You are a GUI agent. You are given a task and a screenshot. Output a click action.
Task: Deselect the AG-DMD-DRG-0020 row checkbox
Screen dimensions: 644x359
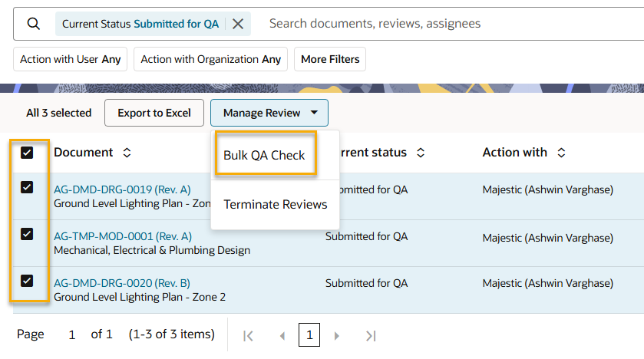(27, 281)
